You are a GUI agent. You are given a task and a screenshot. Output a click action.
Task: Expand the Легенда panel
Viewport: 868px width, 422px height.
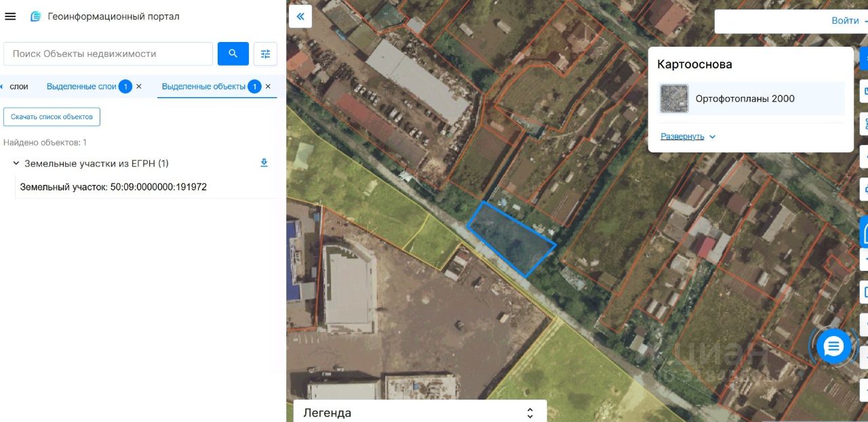pyautogui.click(x=530, y=413)
